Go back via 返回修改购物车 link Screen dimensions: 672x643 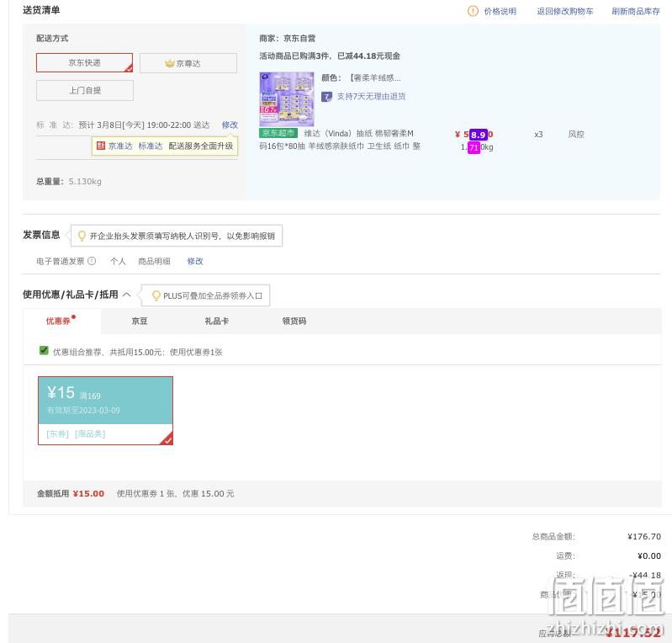565,11
